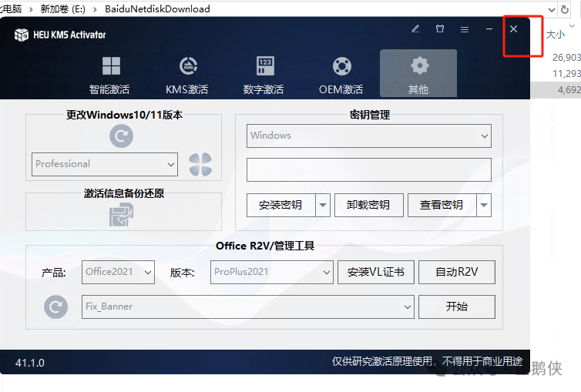Click 新加卷 (E:) in Explorer address bar
The width and height of the screenshot is (581, 392).
coord(63,9)
